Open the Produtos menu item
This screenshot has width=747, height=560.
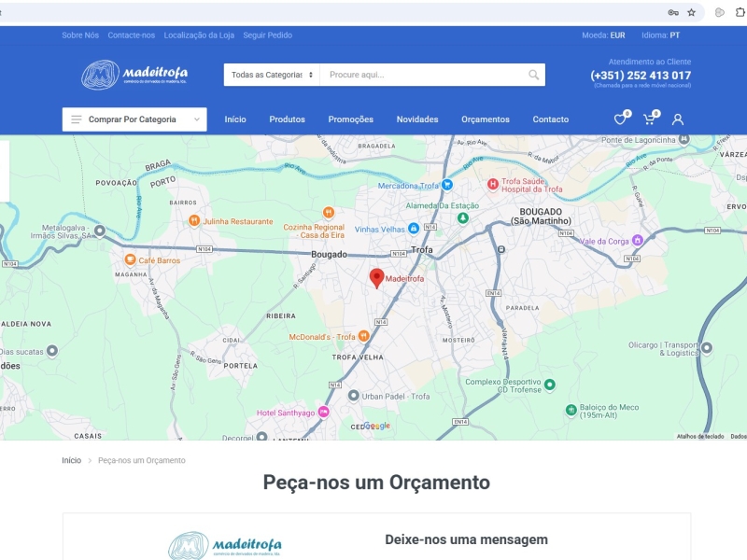tap(287, 119)
